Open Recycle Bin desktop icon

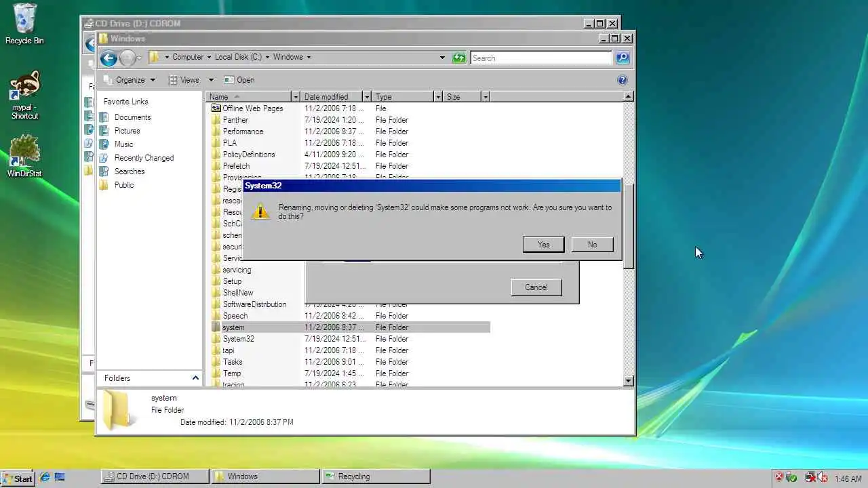click(x=24, y=24)
